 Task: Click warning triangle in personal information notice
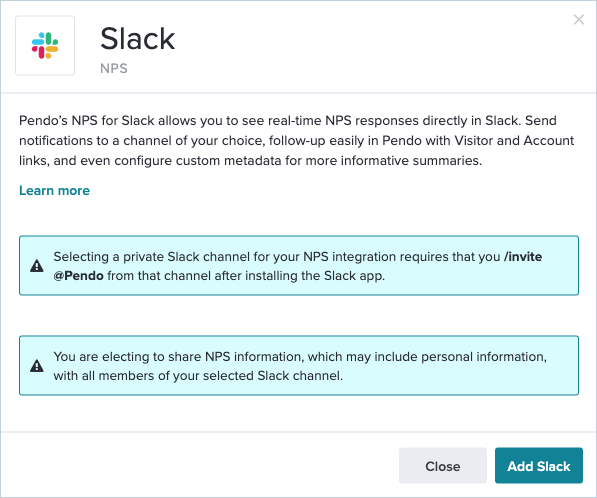(37, 366)
